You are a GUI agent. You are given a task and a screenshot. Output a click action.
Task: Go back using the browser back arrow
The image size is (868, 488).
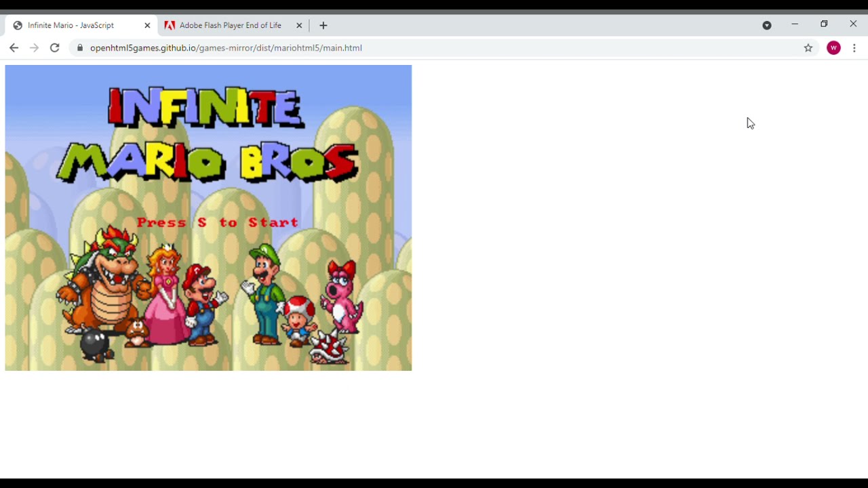pyautogui.click(x=14, y=48)
